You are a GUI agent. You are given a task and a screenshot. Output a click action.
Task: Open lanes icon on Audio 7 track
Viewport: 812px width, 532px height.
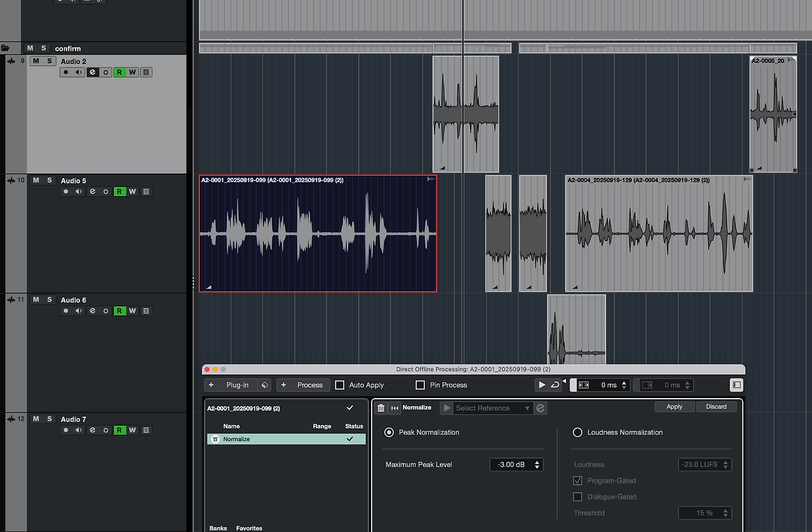[x=147, y=430]
